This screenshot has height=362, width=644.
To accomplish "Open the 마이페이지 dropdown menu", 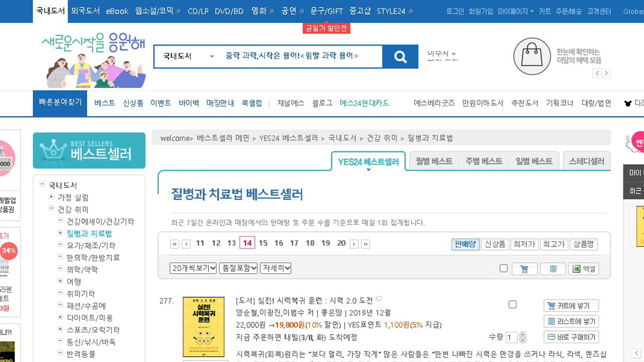I will (516, 11).
